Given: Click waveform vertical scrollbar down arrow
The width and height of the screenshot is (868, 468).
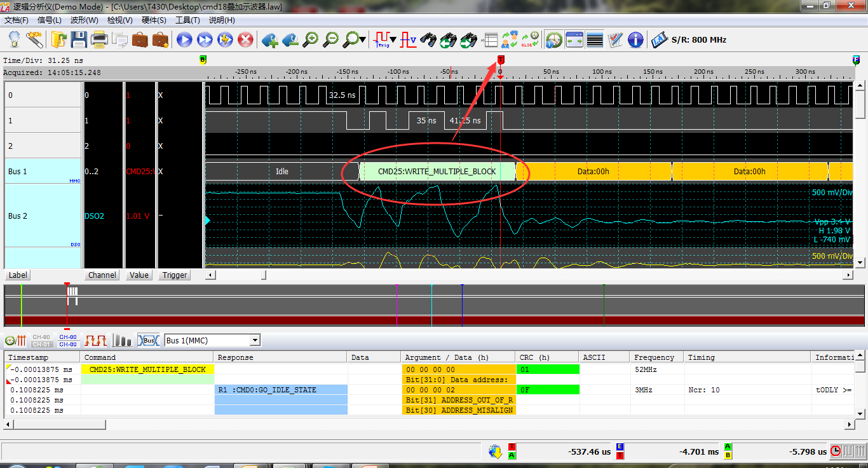Looking at the screenshot, I should pyautogui.click(x=860, y=262).
